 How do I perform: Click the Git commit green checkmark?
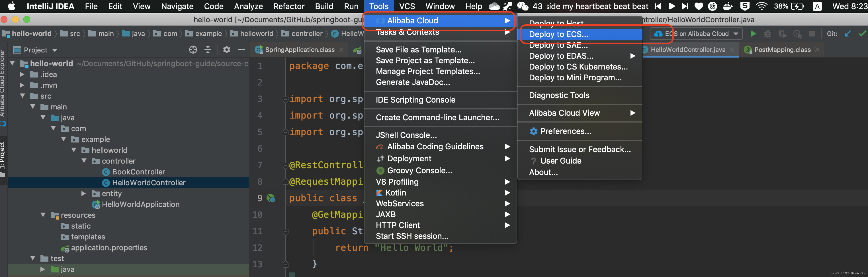pos(863,34)
